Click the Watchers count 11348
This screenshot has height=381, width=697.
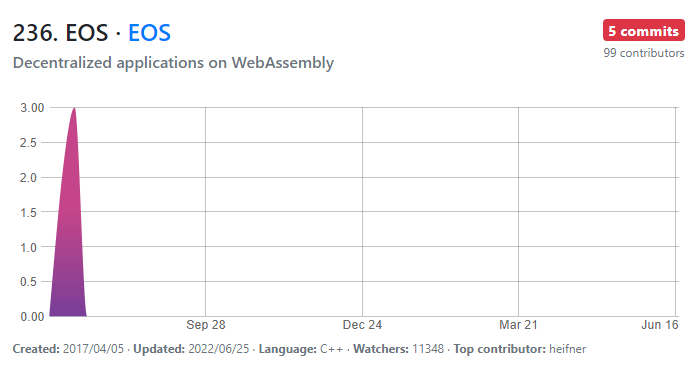pos(428,349)
